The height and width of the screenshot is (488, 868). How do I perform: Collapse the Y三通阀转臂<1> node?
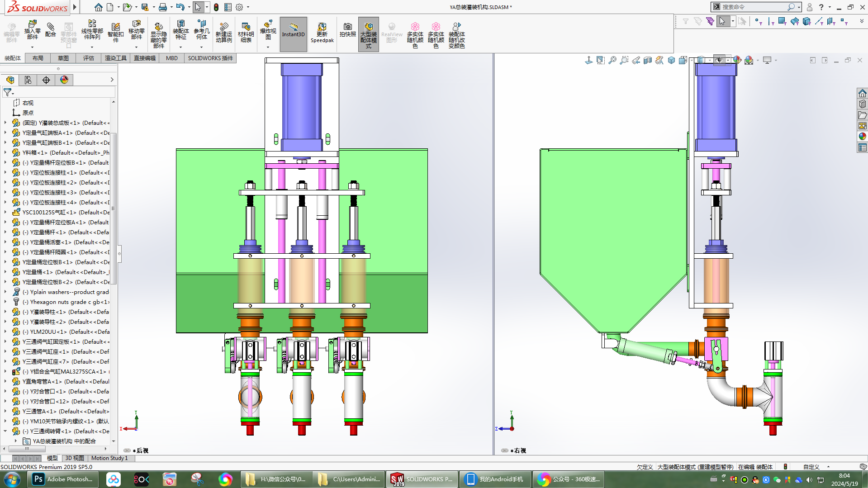(x=5, y=431)
